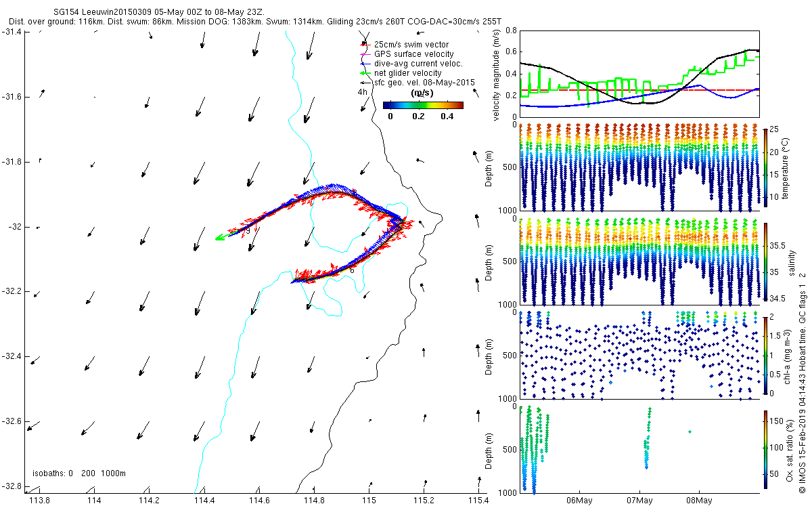Screen dimensions: 812x508
Task: Click the '(m/s)' label above the colorbar
Action: click(423, 93)
